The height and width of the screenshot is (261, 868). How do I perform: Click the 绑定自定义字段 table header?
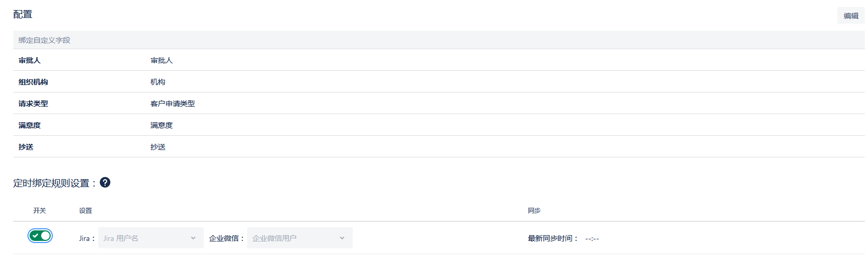[x=44, y=40]
